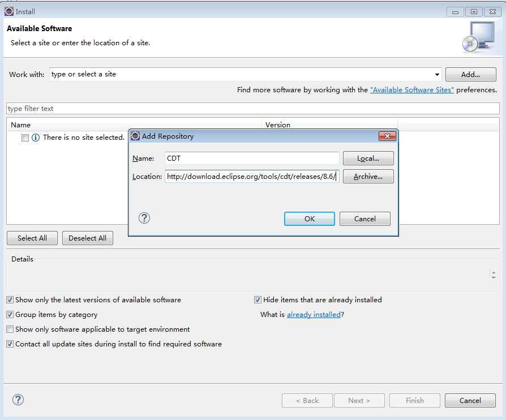
Task: Click the Eclipse icon in Add Repository title bar
Action: [135, 136]
